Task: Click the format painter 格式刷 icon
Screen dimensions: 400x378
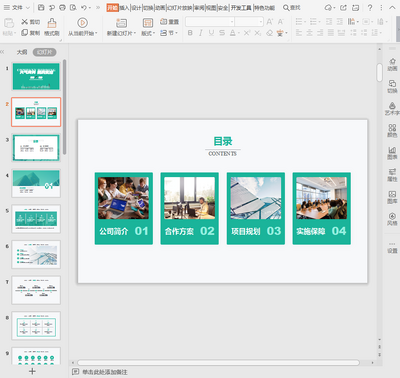Action: (x=52, y=23)
